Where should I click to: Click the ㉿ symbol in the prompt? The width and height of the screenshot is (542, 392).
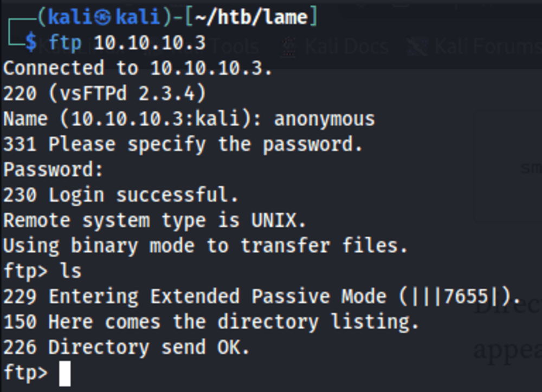(102, 17)
